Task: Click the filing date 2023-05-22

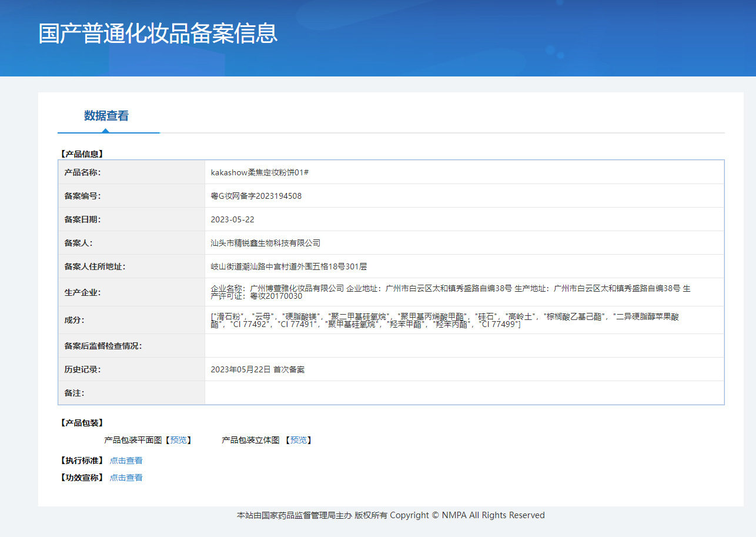Action: tap(232, 219)
